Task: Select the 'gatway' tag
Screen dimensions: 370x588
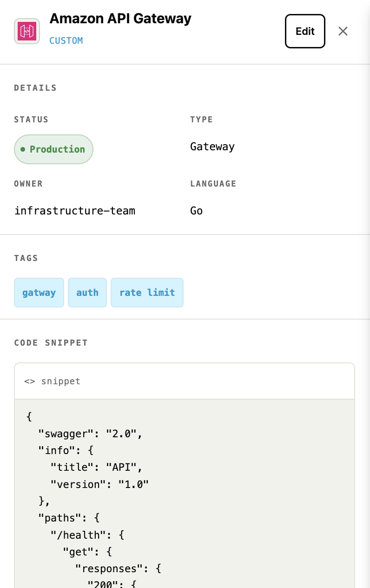Action: click(39, 293)
